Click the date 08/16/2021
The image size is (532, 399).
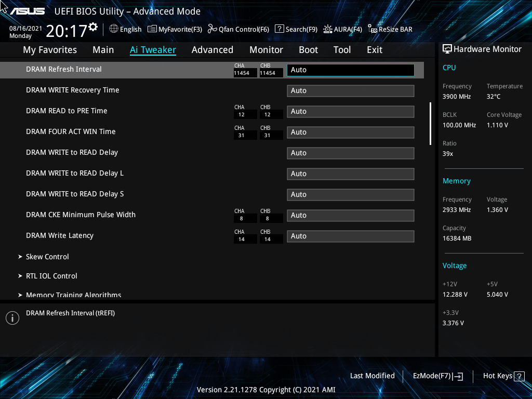pyautogui.click(x=25, y=29)
